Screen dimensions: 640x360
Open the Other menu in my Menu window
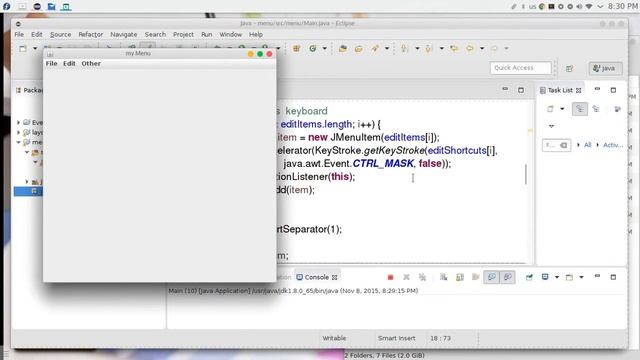pyautogui.click(x=91, y=64)
